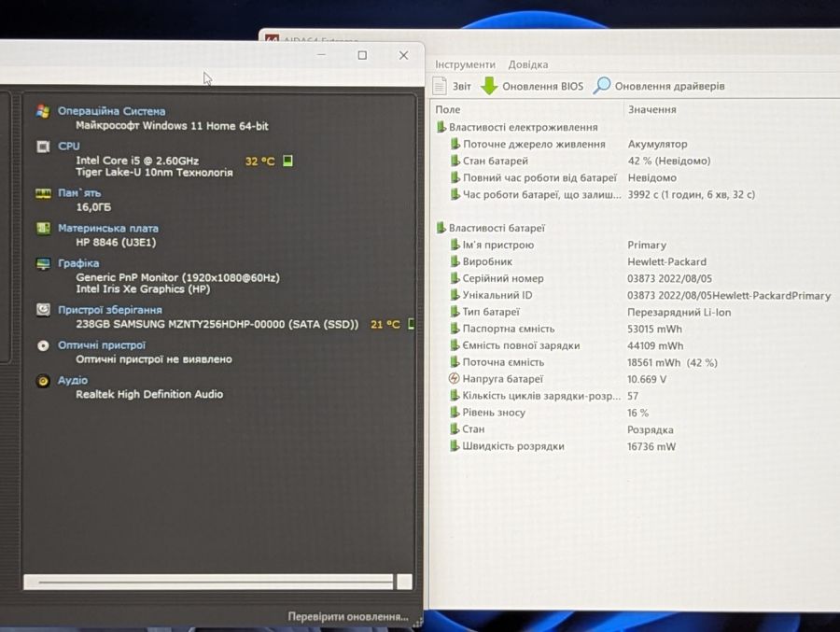Select the status value Розрядка
The width and height of the screenshot is (840, 632).
(x=650, y=430)
